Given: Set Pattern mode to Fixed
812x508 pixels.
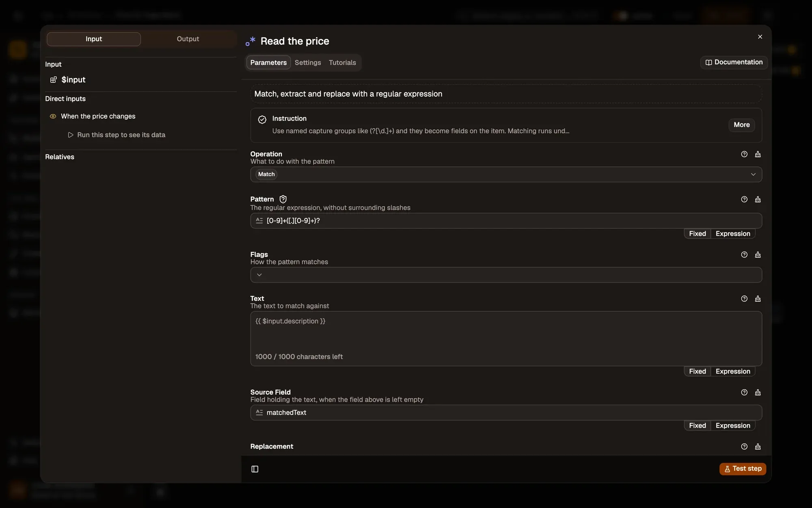Looking at the screenshot, I should pos(697,234).
